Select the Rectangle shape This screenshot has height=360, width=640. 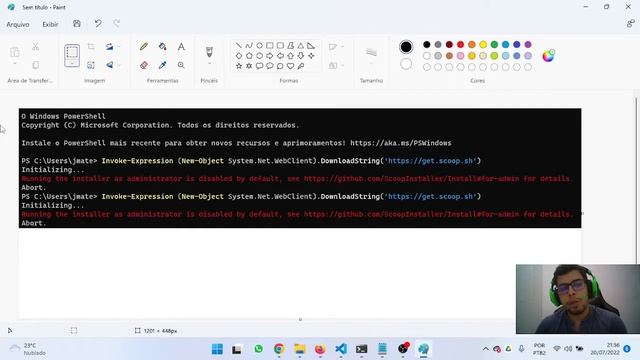pos(270,45)
